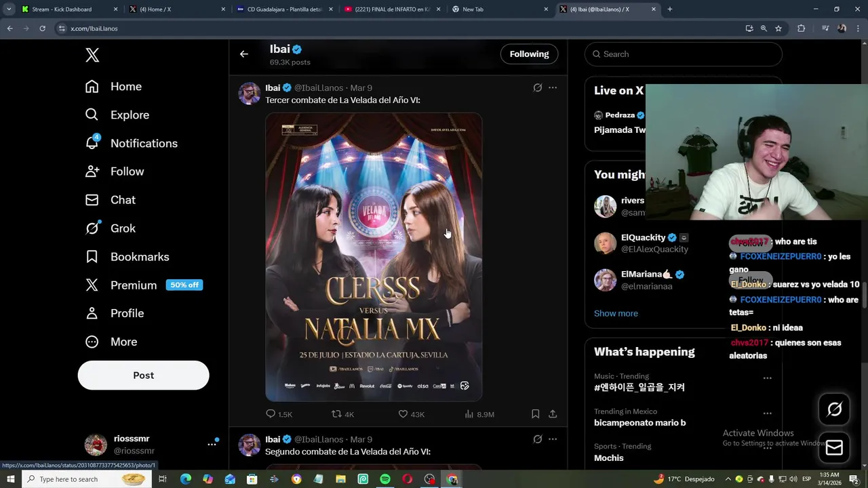Click Grok icon on Segundo combate post
Image resolution: width=868 pixels, height=488 pixels.
538,439
